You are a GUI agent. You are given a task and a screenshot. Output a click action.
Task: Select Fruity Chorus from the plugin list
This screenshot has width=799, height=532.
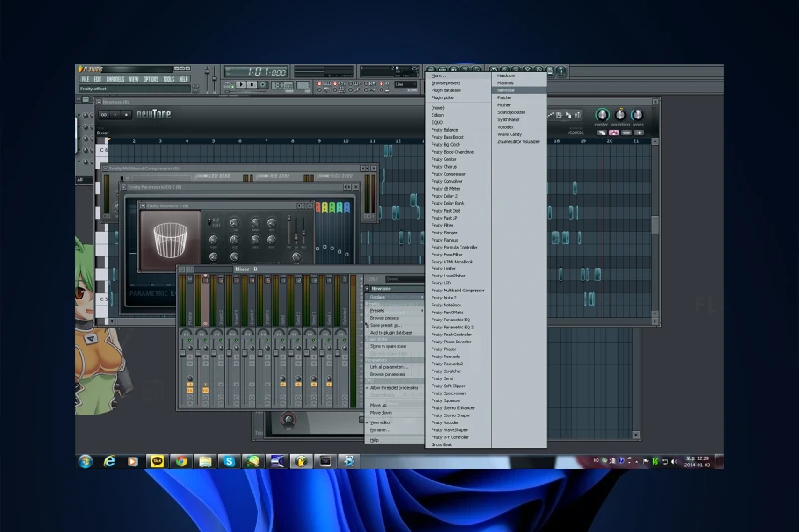click(458, 167)
